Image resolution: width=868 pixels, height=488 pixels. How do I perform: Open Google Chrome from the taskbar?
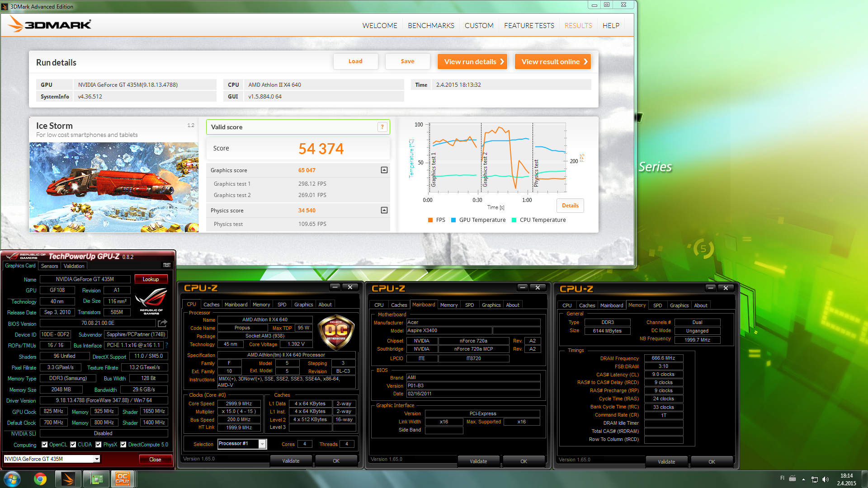point(40,479)
